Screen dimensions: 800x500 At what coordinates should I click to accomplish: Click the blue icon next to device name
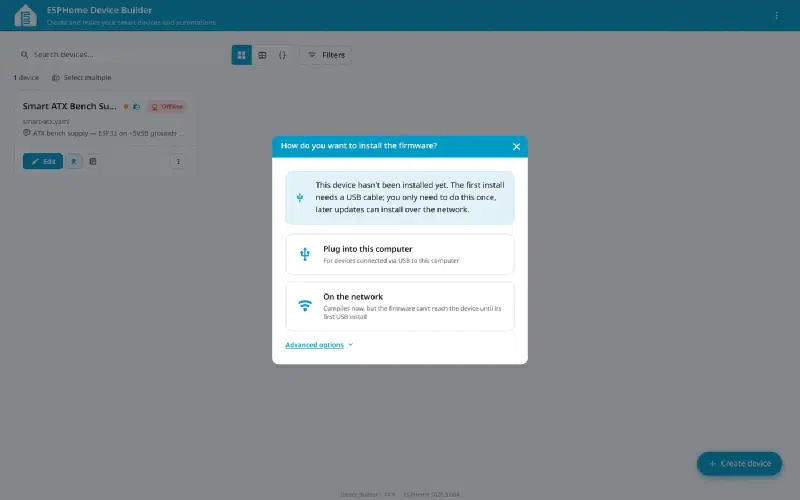(x=136, y=107)
